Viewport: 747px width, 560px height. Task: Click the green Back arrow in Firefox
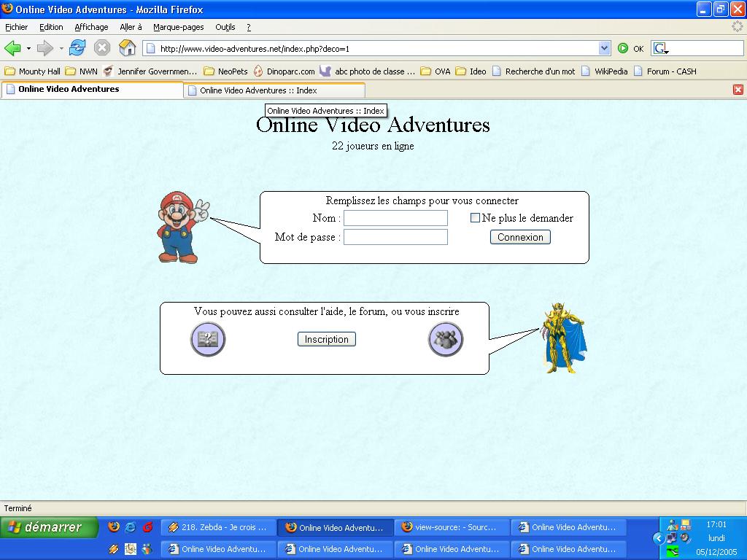pyautogui.click(x=13, y=48)
